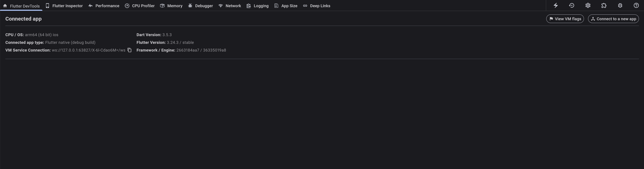Screen dimensions: 644x169
Task: Switch to the Network tab
Action: pyautogui.click(x=230, y=6)
